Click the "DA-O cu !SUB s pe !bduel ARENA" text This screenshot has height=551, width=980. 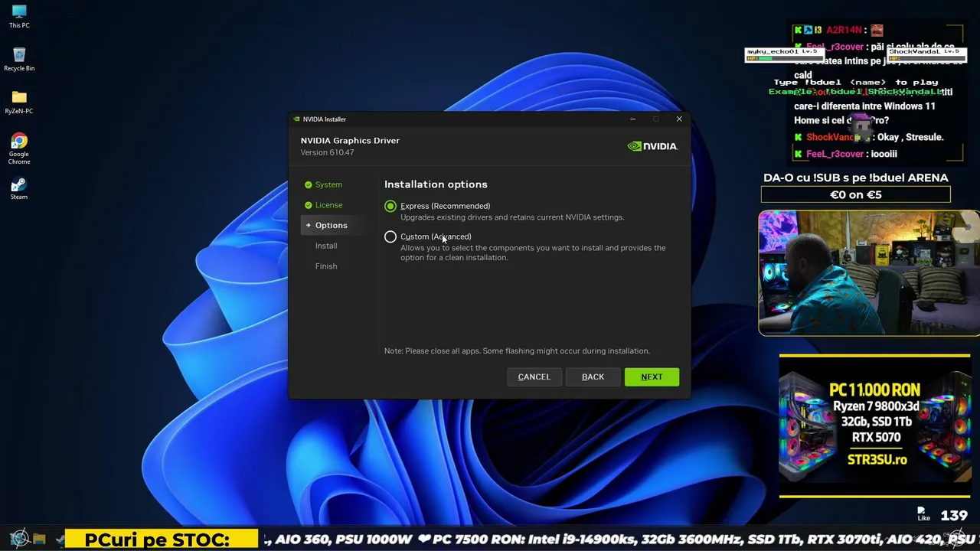[856, 178]
